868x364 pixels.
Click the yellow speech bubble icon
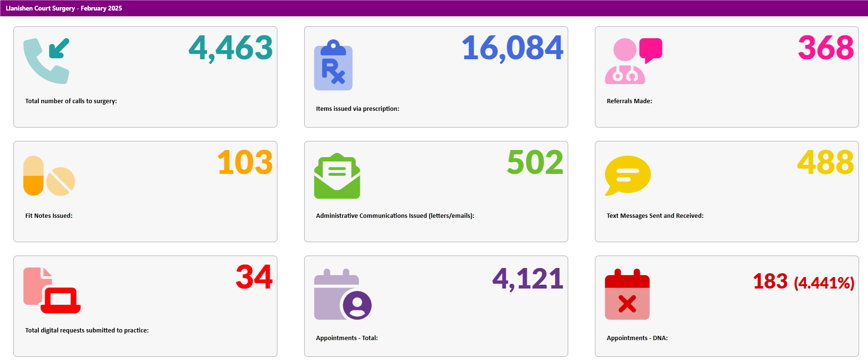628,176
